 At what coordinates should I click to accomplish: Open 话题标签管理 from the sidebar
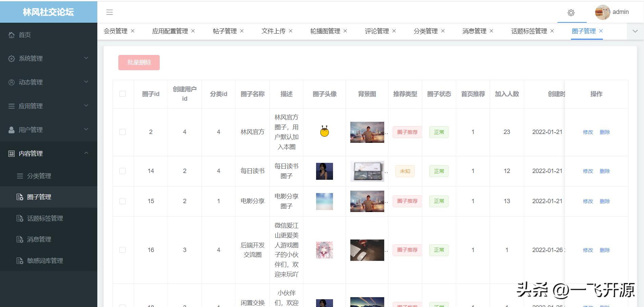[45, 218]
